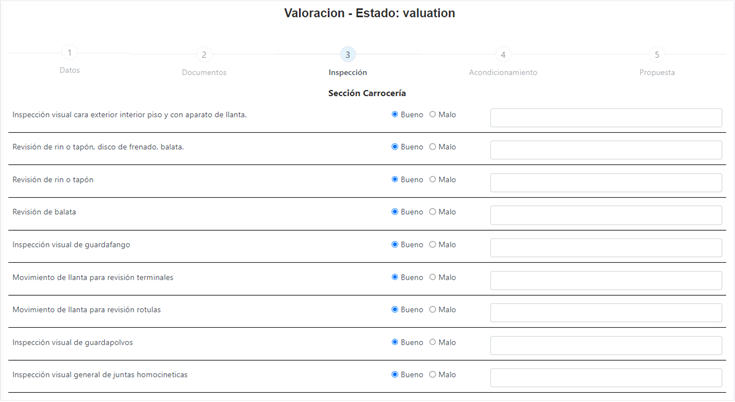Viewport: 735px width, 402px height.
Task: Go to step 1 Datos
Action: tap(69, 53)
